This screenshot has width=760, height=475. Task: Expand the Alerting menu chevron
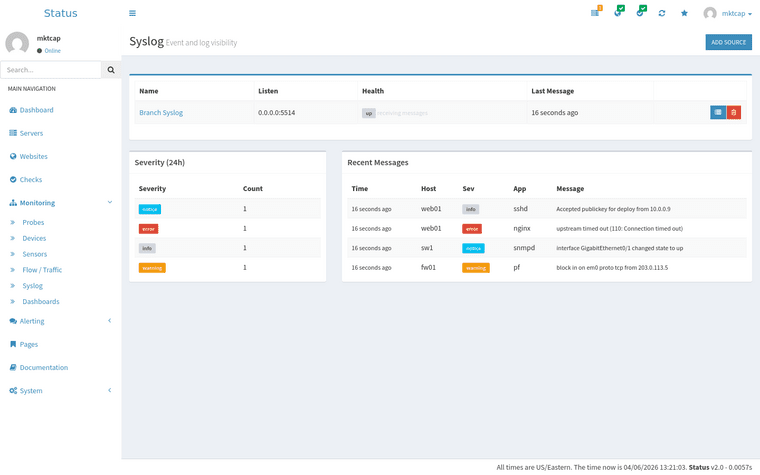pos(110,320)
